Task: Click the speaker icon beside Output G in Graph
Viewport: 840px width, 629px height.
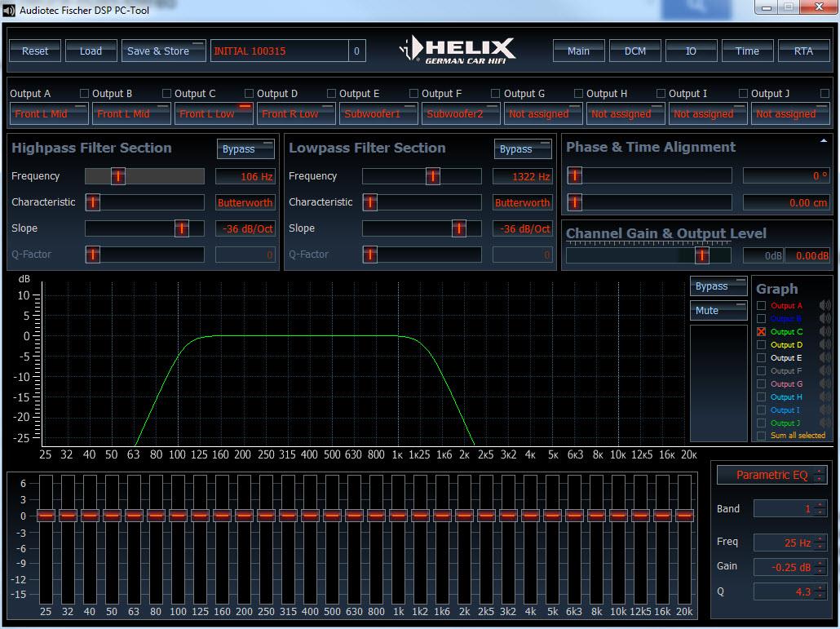Action: coord(825,384)
